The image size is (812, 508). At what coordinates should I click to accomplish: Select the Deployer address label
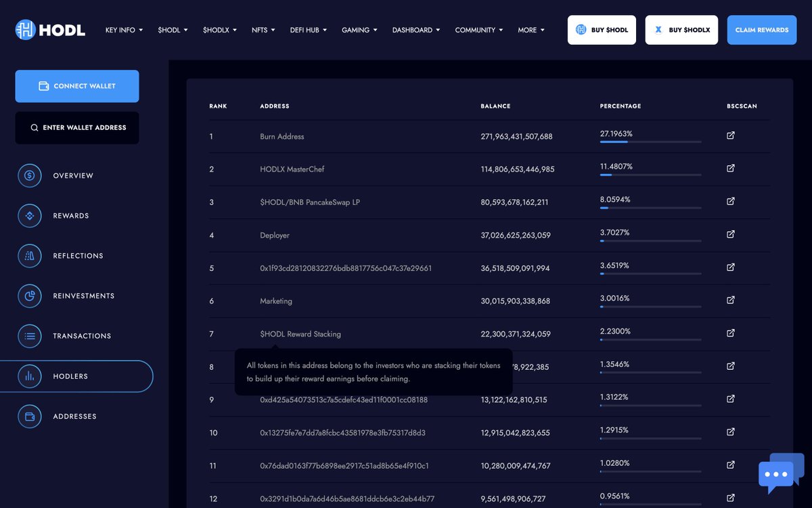coord(275,235)
